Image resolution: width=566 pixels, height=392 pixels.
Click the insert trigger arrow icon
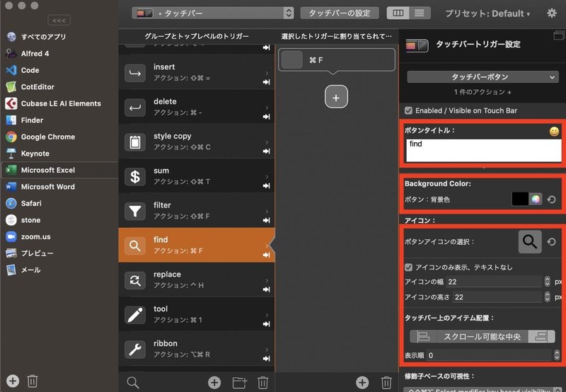pyautogui.click(x=135, y=73)
